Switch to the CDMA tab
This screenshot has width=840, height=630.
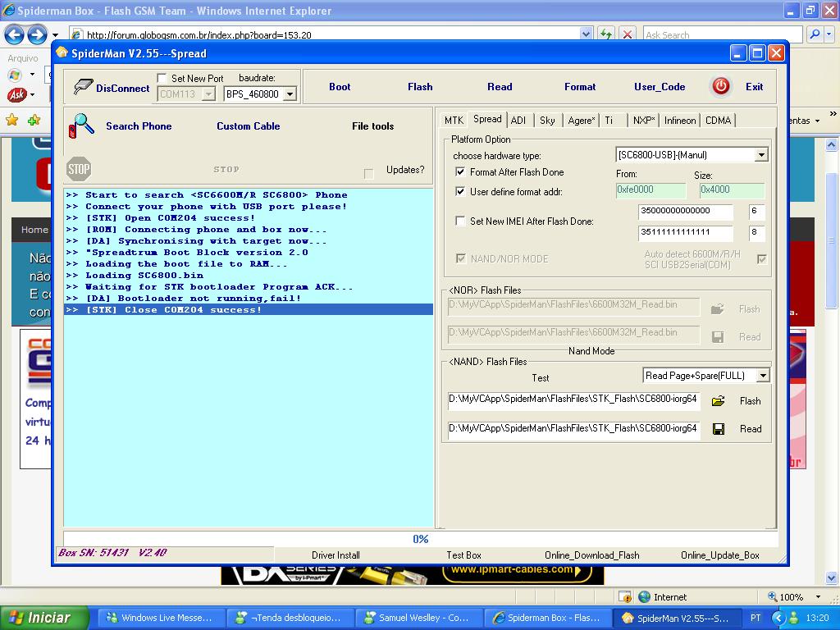click(x=718, y=121)
